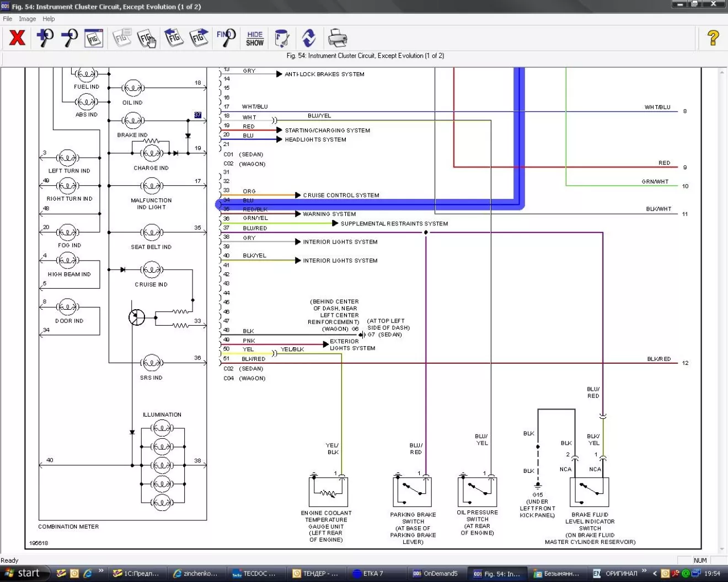
Task: Print the wiring diagram
Action: pos(337,38)
